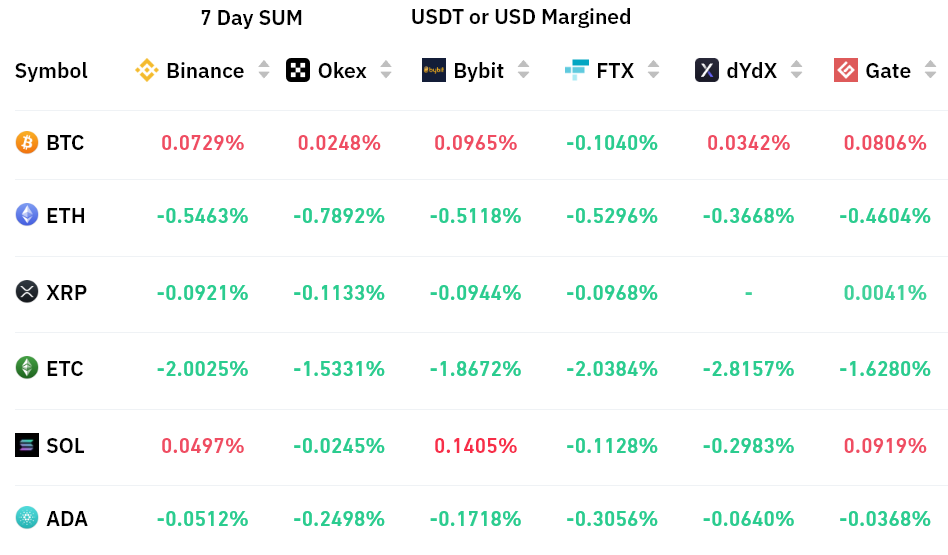
Task: Sort table by Okex column arrows
Action: [x=387, y=70]
